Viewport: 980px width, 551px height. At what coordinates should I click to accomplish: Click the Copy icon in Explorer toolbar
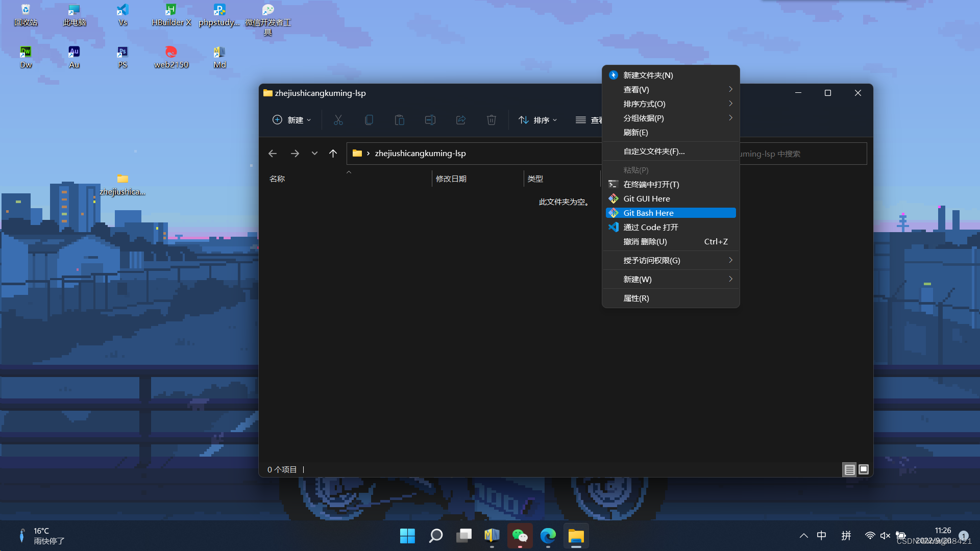point(369,120)
